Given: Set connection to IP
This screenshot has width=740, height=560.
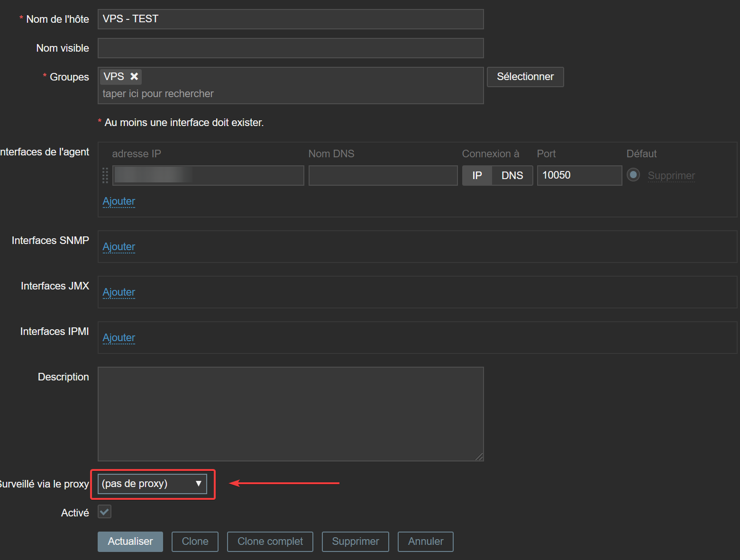Looking at the screenshot, I should (x=477, y=175).
